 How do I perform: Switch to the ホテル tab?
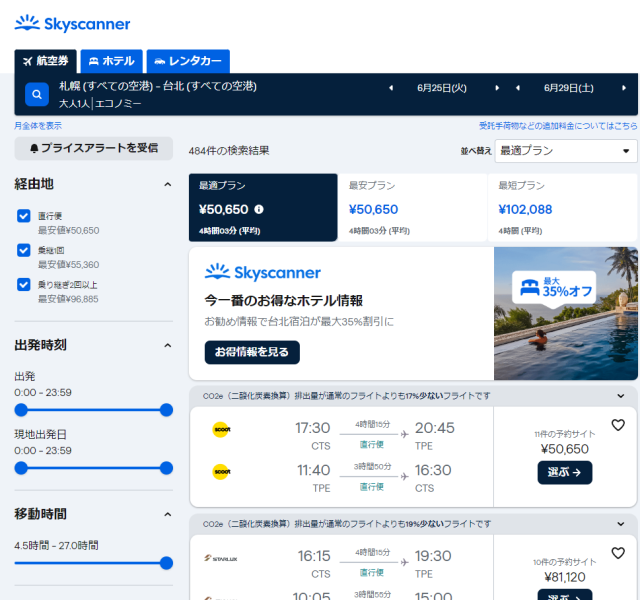coord(111,61)
